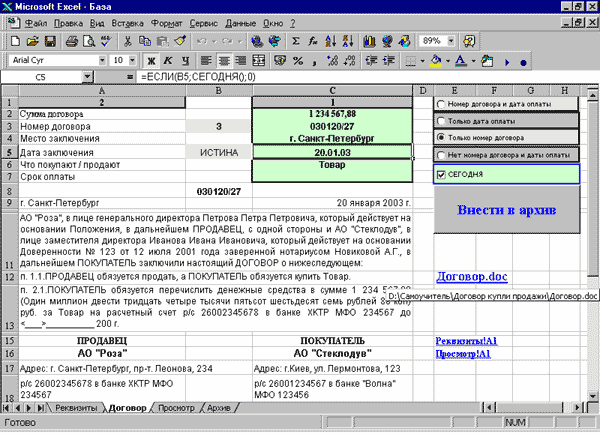
Task: Click the AutoSum sigma icon
Action: pyautogui.click(x=295, y=41)
